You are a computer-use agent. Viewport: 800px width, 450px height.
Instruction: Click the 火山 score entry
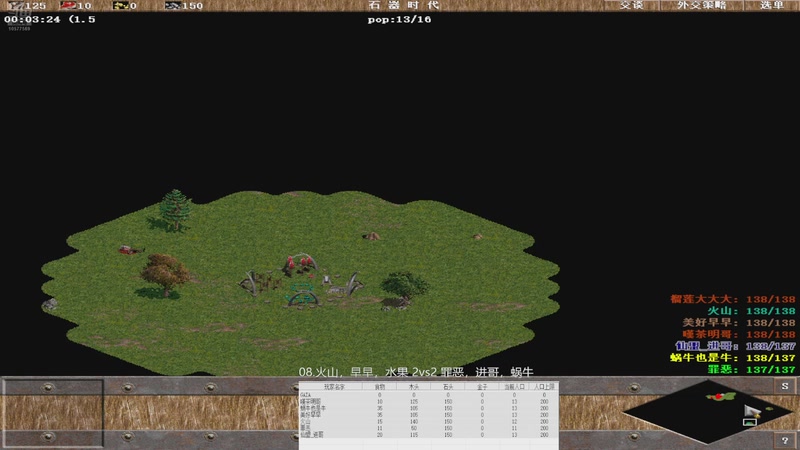point(751,311)
